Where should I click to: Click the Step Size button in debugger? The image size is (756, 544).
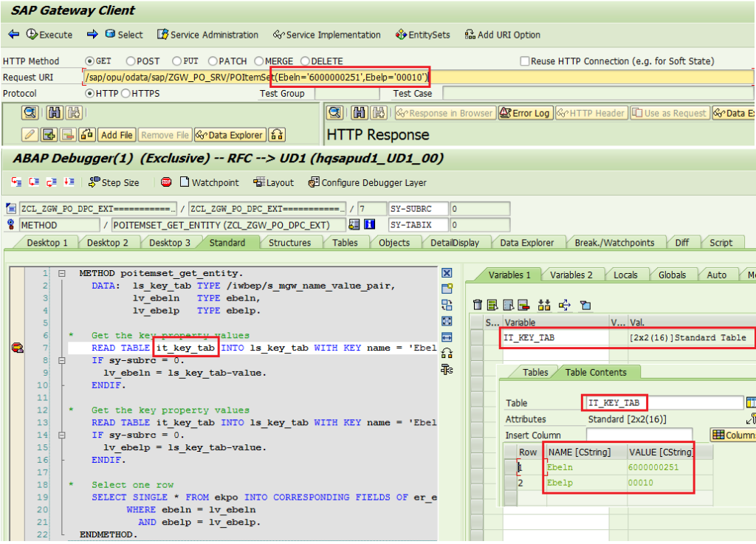tap(114, 182)
